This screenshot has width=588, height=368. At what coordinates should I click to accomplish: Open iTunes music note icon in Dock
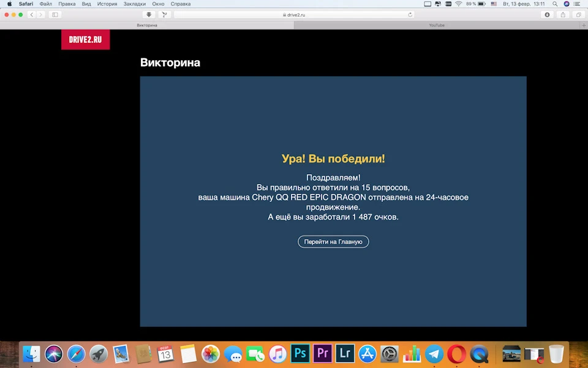pyautogui.click(x=277, y=354)
